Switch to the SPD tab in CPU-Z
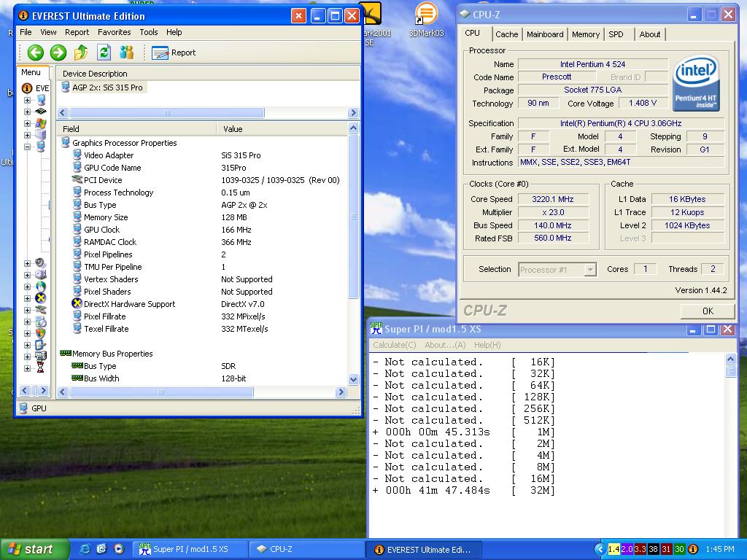Viewport: 747px width, 560px height. (x=616, y=34)
